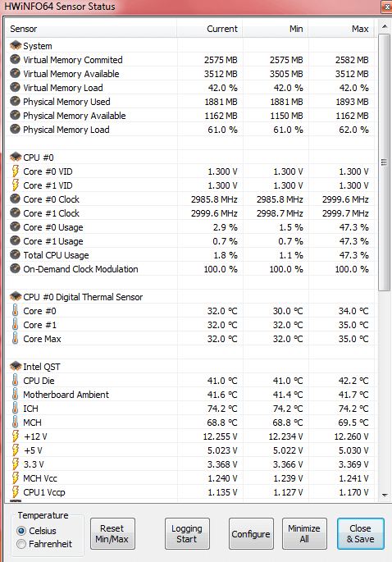Click the System chip icon
Screen dimensions: 392x562
pos(16,45)
